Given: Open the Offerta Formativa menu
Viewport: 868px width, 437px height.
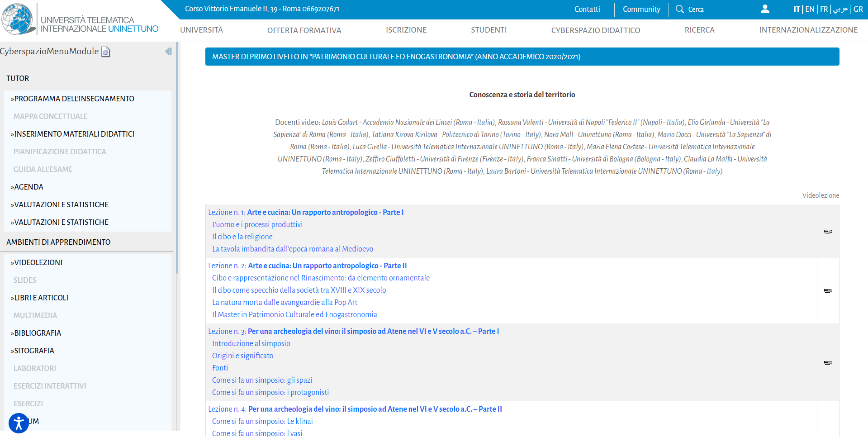Looking at the screenshot, I should [x=304, y=30].
